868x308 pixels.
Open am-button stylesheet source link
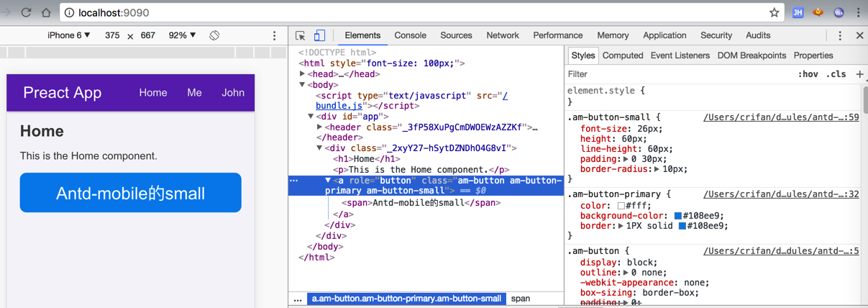pyautogui.click(x=781, y=251)
